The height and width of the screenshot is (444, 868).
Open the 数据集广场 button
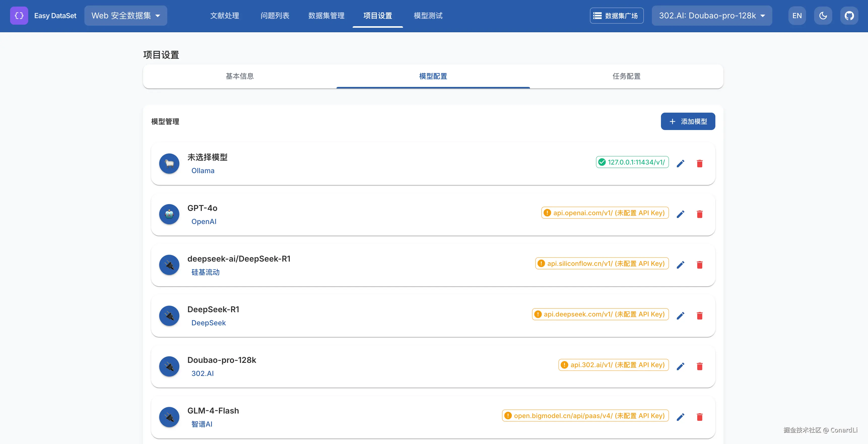pos(616,16)
